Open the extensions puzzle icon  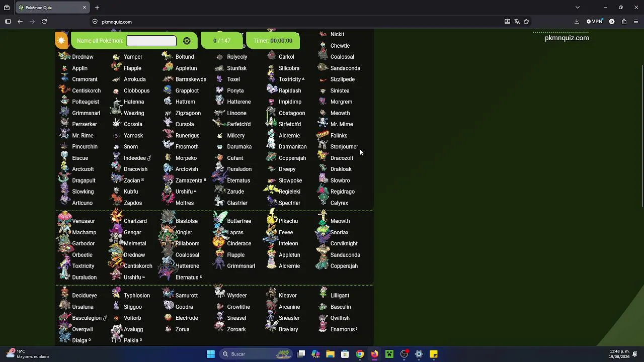click(x=624, y=22)
